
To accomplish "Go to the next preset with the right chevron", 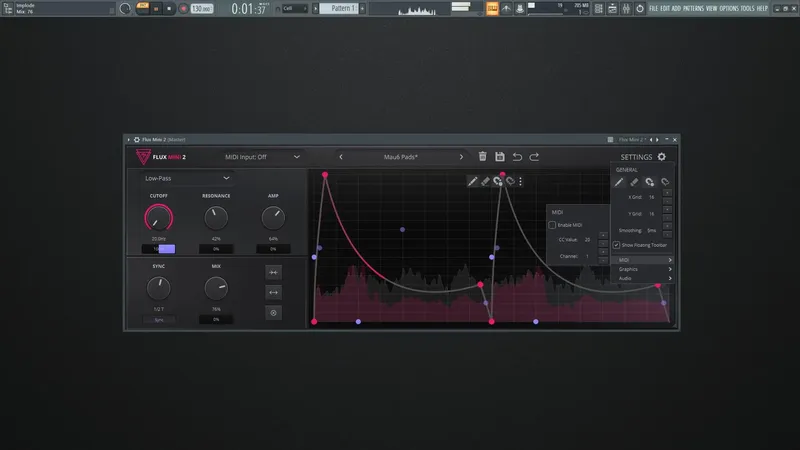I will coord(461,157).
